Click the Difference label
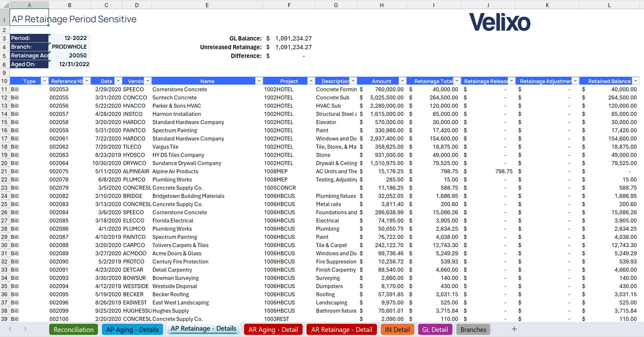Viewport: 644px width, 337px height. [246, 56]
